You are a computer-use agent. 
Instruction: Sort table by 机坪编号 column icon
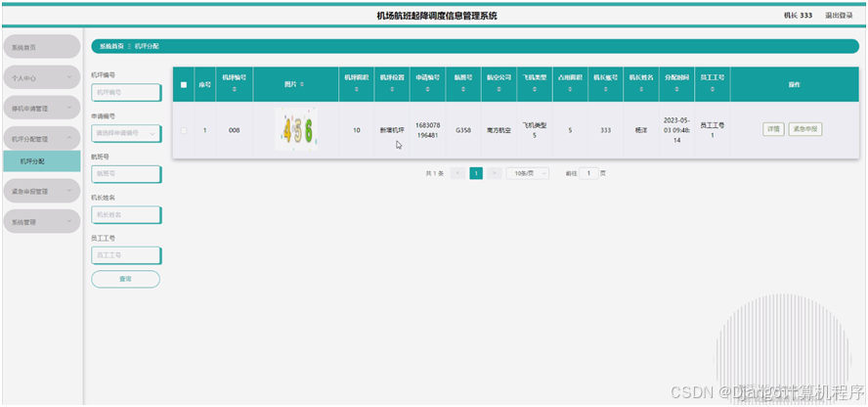click(235, 89)
